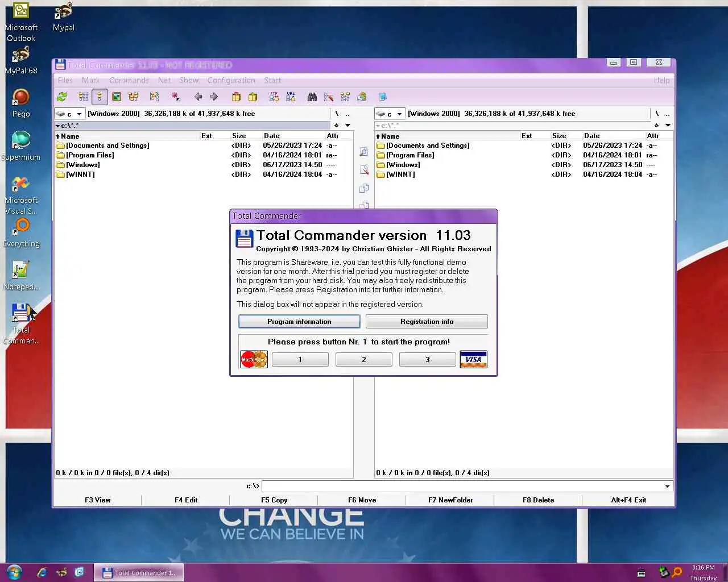
Task: Open Search files with the binoculars icon
Action: [x=312, y=97]
